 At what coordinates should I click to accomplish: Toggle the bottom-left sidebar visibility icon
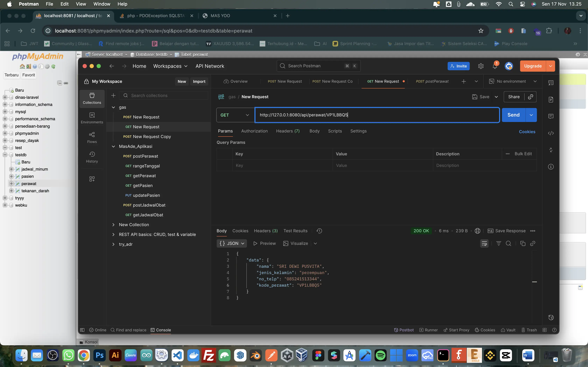pos(82,330)
